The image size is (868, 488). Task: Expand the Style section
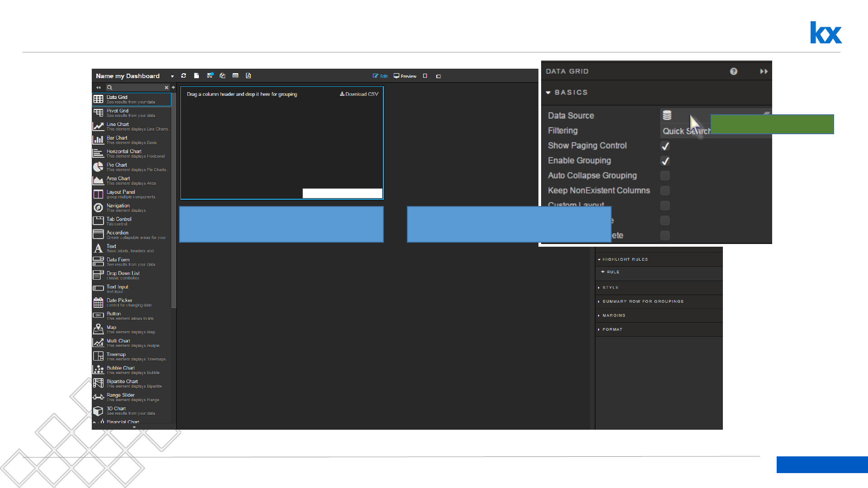tap(610, 287)
